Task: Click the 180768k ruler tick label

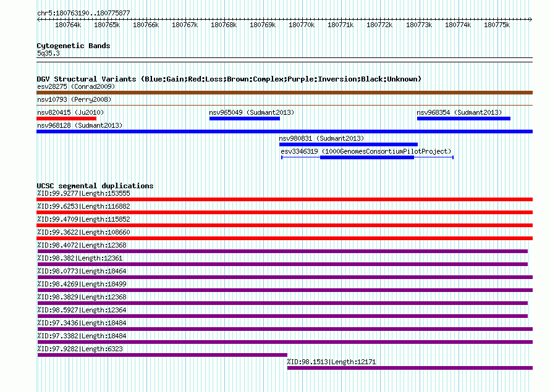Action: tap(224, 25)
